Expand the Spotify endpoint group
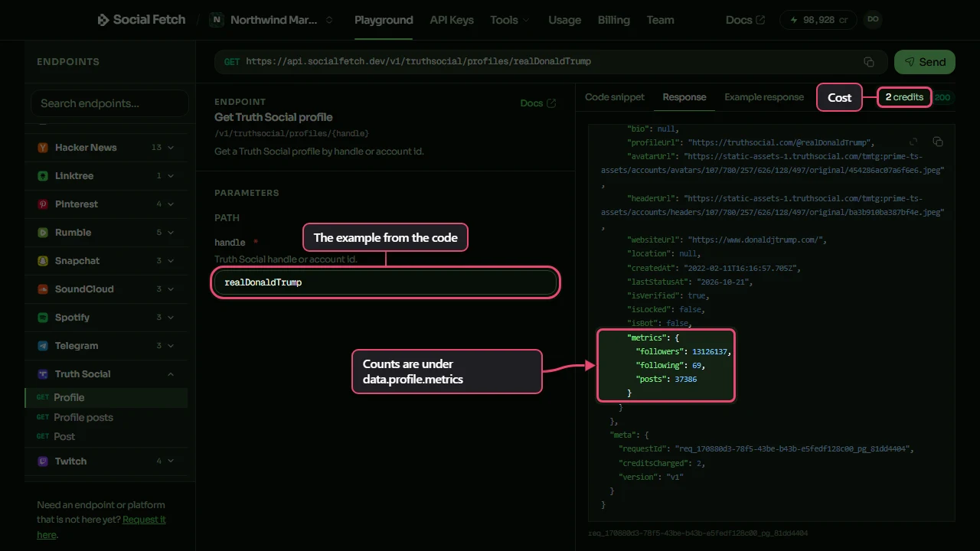The image size is (980, 551). pyautogui.click(x=106, y=318)
